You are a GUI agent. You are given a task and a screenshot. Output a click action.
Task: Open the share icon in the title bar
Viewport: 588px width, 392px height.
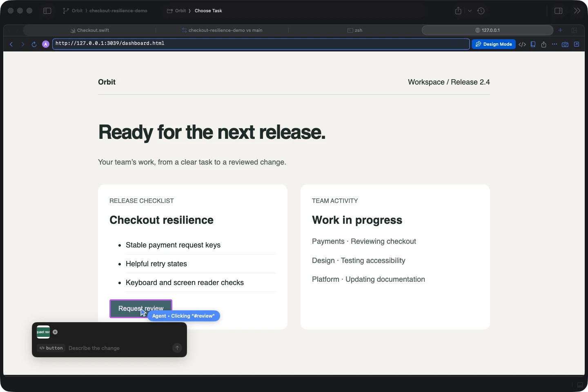click(x=458, y=11)
